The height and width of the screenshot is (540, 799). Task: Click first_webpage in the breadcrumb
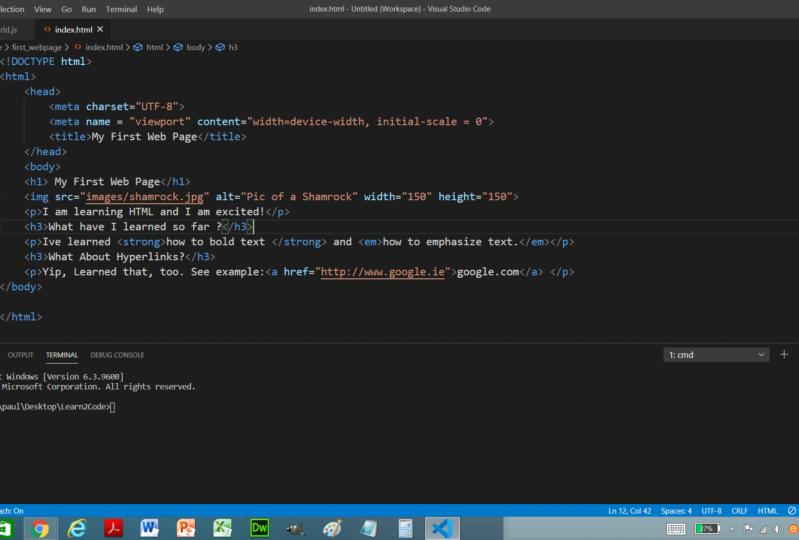pyautogui.click(x=37, y=47)
